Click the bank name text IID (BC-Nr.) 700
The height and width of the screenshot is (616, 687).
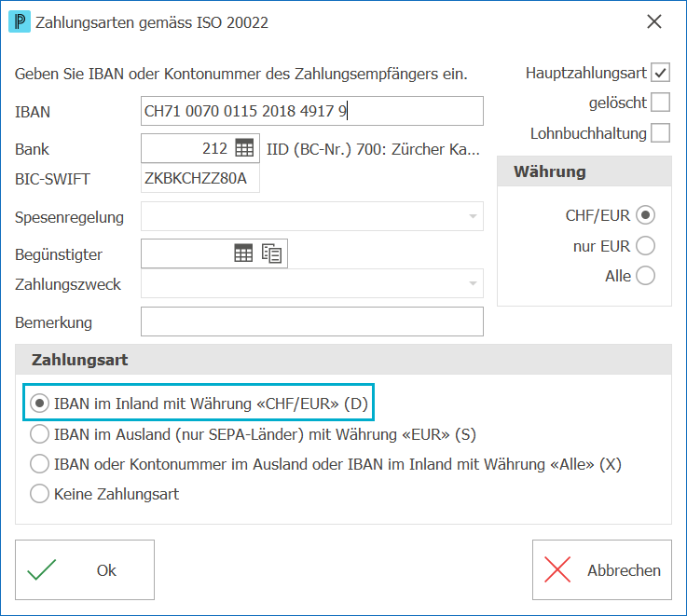coord(373,149)
